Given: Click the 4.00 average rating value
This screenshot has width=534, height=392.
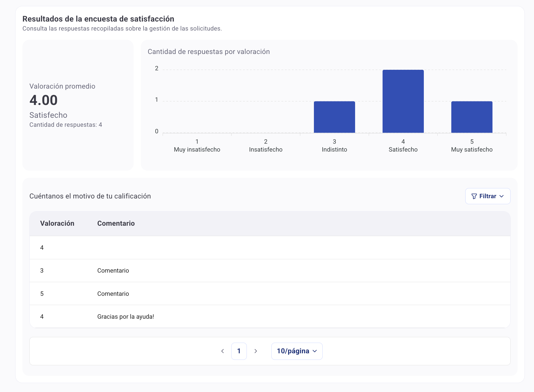Looking at the screenshot, I should pos(44,100).
